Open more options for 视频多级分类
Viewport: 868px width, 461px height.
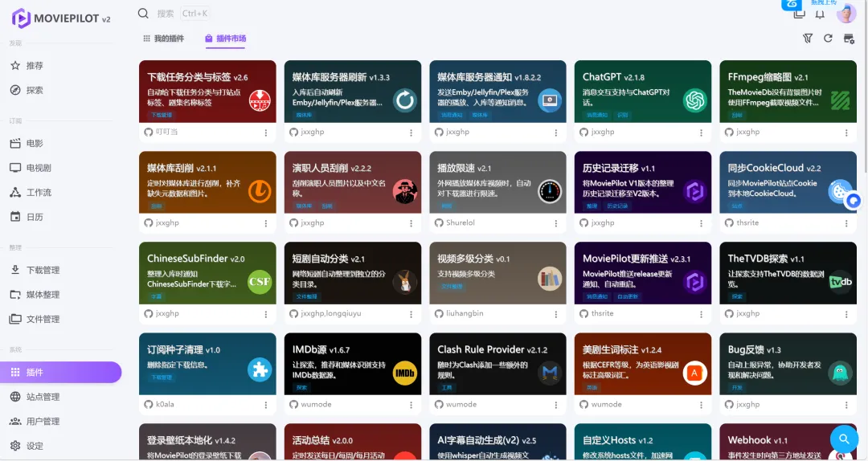coord(556,314)
